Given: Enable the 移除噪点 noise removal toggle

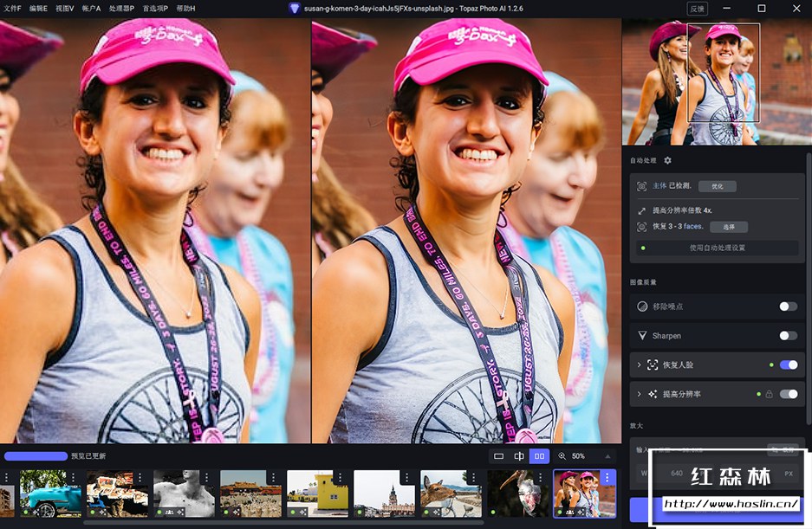Looking at the screenshot, I should point(789,306).
